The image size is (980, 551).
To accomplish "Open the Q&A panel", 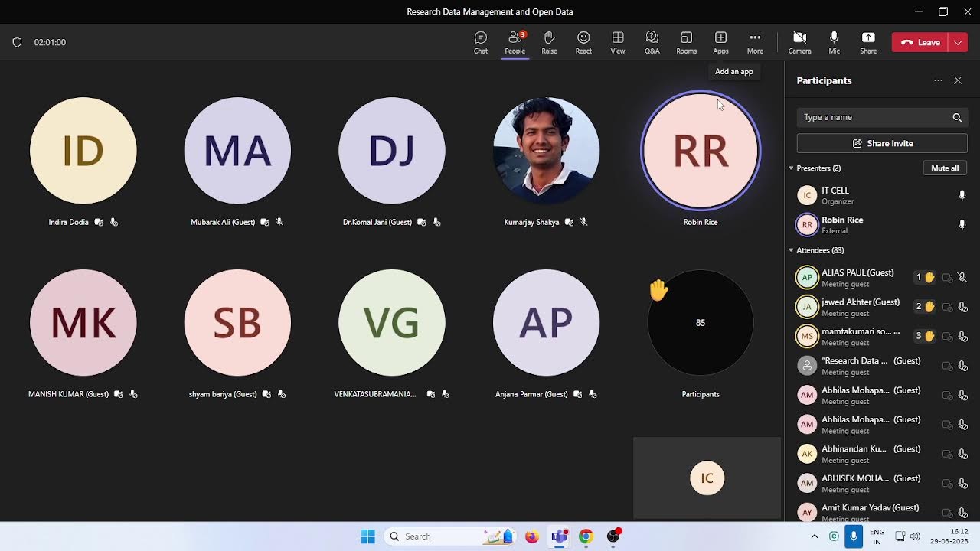I will click(652, 42).
